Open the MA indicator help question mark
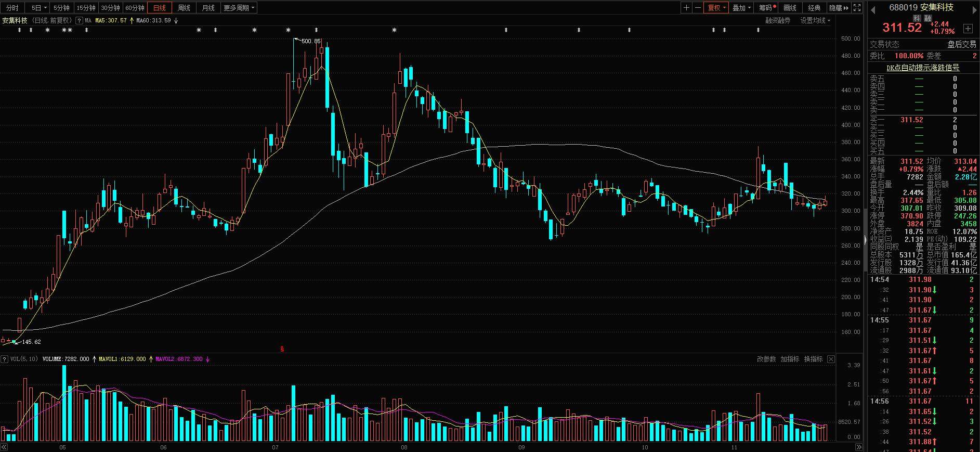Viewport: 980px width, 452px height. (x=79, y=21)
